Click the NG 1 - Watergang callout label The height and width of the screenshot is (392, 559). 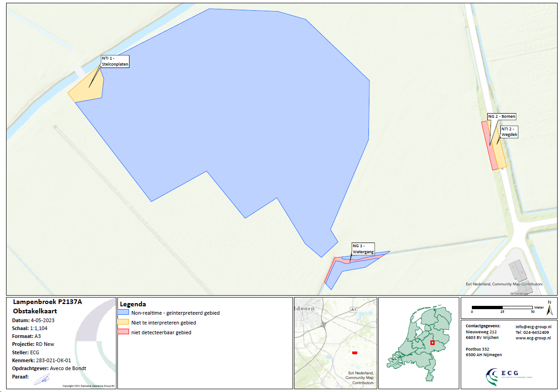click(363, 249)
